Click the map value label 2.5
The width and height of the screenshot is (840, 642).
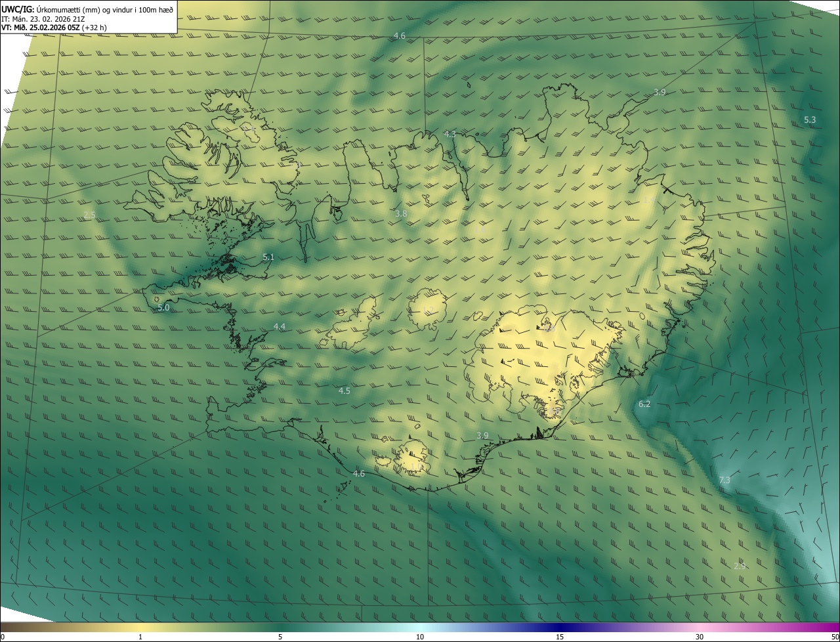(90, 215)
